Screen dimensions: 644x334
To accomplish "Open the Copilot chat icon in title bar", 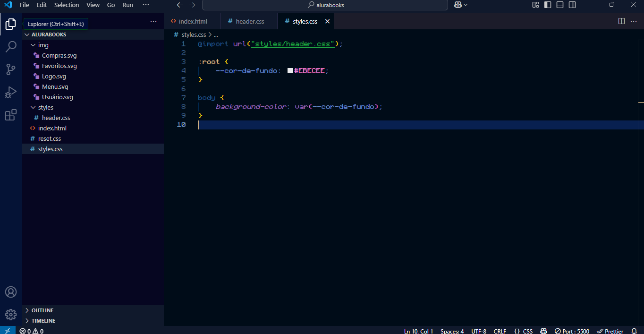I will point(458,5).
